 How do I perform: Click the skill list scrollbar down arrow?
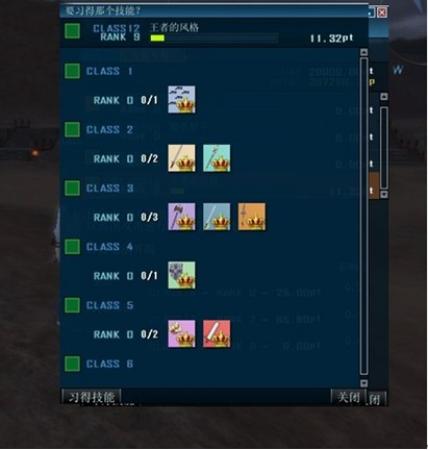point(364,383)
